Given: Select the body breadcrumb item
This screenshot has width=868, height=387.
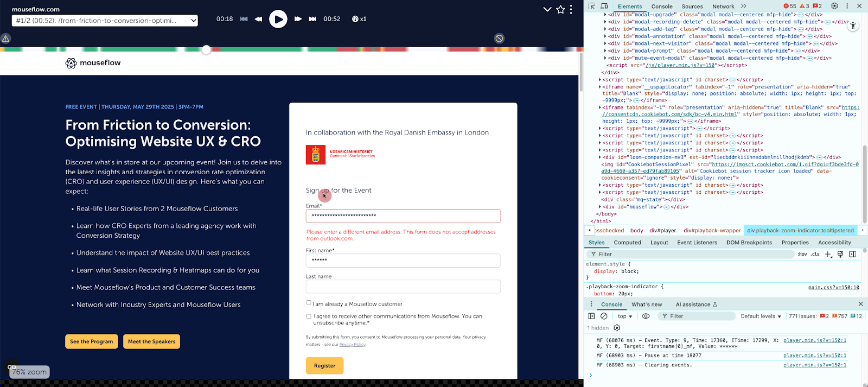Looking at the screenshot, I should pos(637,231).
